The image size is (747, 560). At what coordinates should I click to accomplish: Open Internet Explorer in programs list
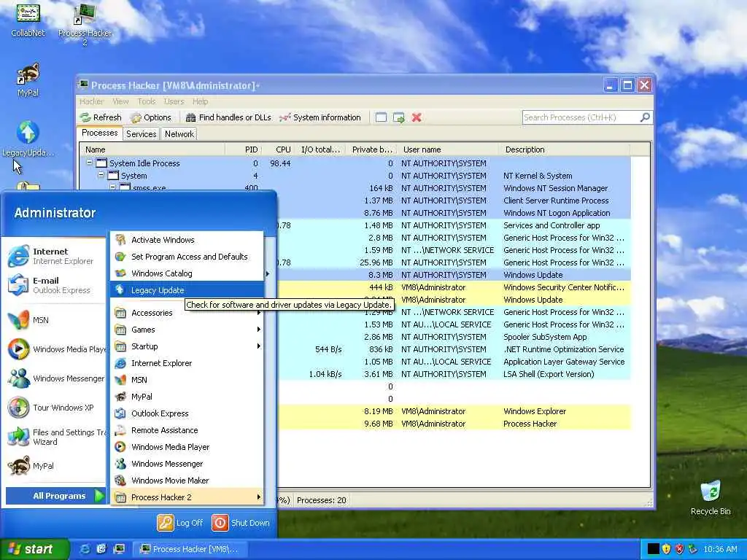187,363
